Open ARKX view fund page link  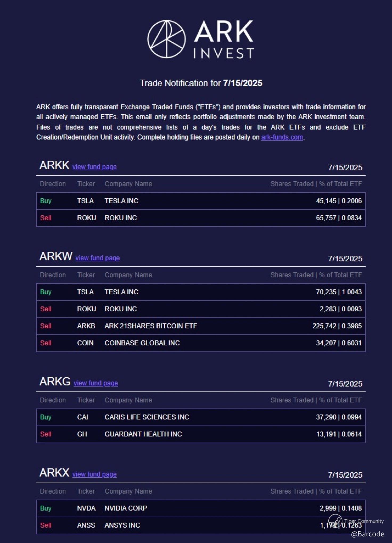tap(94, 474)
